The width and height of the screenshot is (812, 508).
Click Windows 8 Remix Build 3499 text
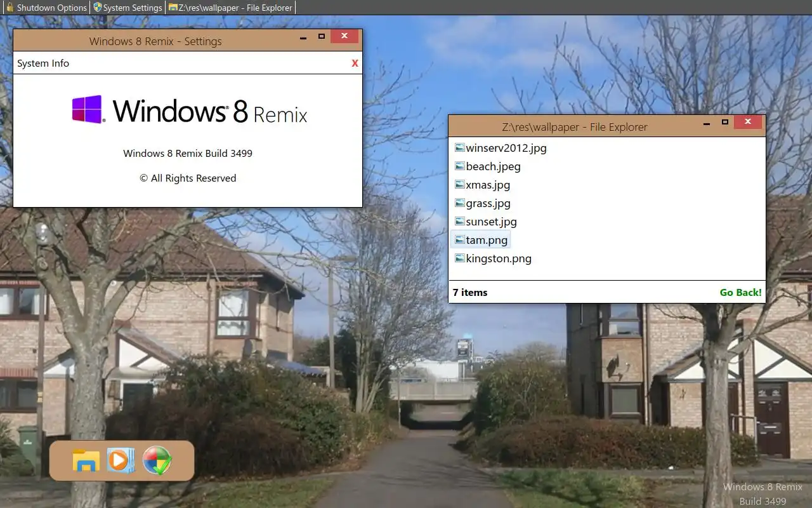pyautogui.click(x=188, y=153)
